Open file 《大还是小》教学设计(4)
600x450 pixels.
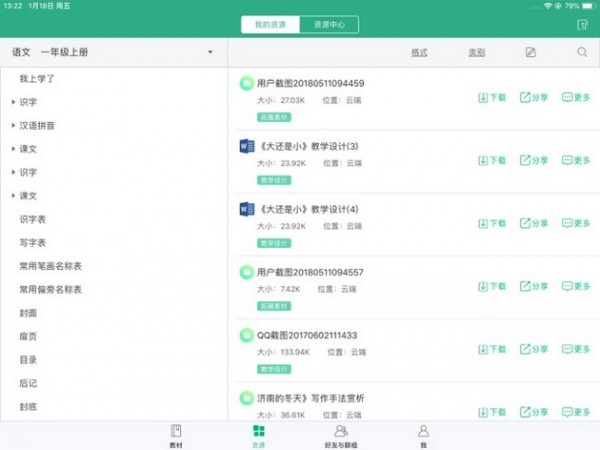pos(309,209)
